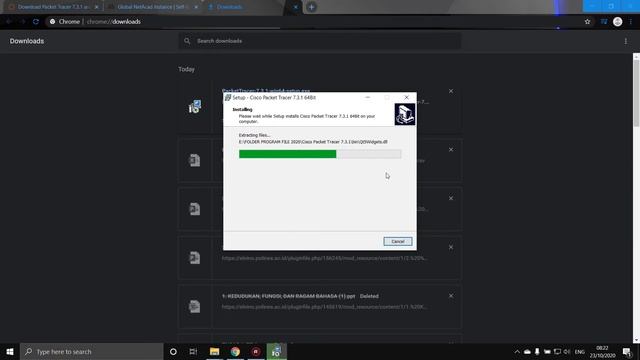Switch to Global NetAcad Instance tab
Image resolution: width=640 pixels, height=360 pixels.
(151, 7)
